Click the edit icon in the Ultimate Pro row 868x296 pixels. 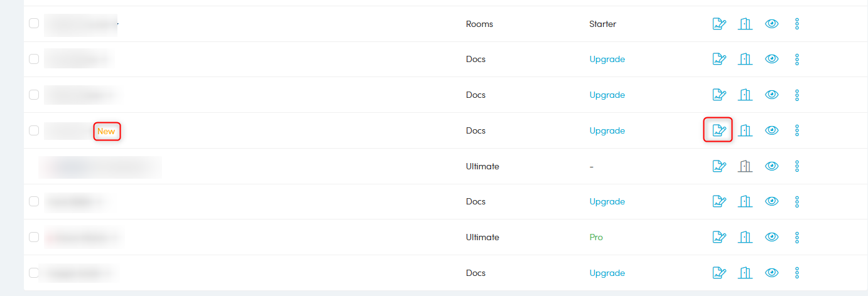(719, 237)
